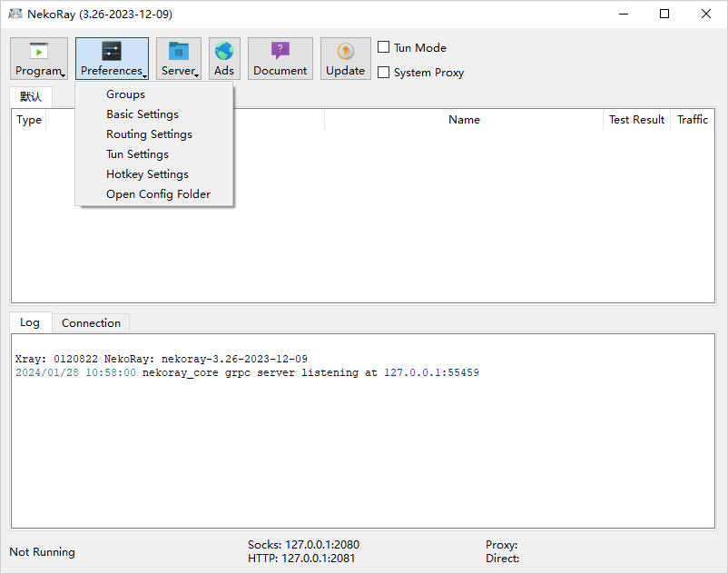Open the Server toolbar menu
728x574 pixels.
pyautogui.click(x=179, y=58)
